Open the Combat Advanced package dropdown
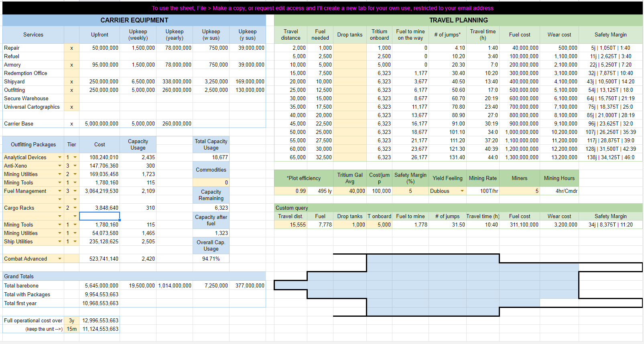 (60, 259)
